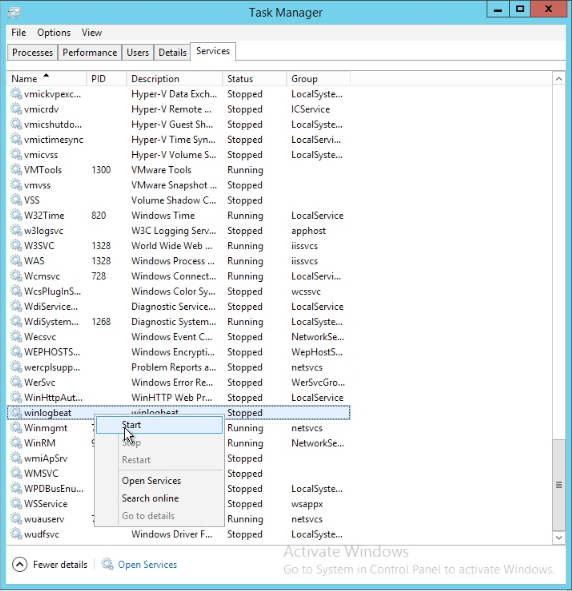Viewport: 572px width, 591px height.
Task: Click the gear icon next to wmiApSrv
Action: pos(16,458)
